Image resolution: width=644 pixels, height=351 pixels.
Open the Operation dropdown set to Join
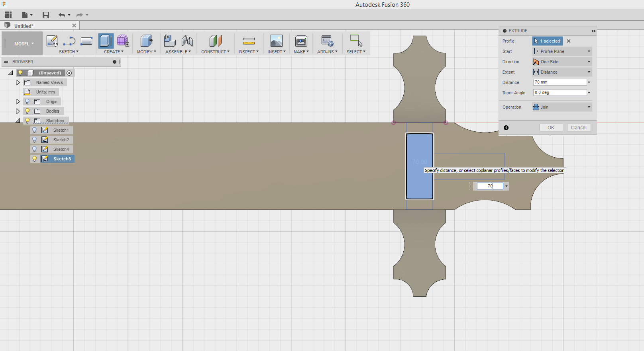click(562, 107)
